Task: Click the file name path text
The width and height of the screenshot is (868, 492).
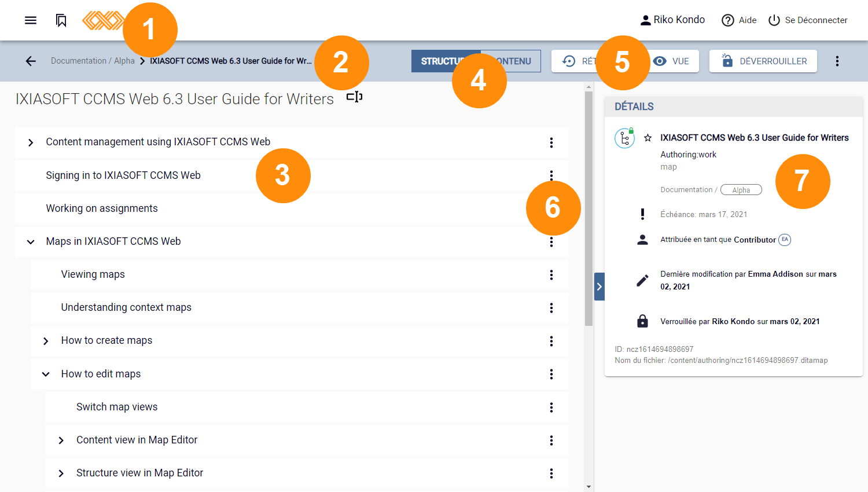Action: tap(721, 360)
